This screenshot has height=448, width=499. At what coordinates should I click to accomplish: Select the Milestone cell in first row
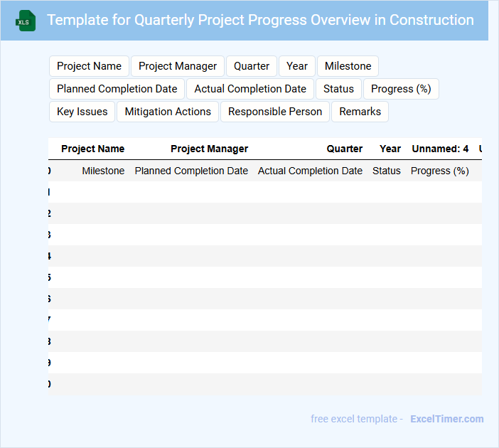click(103, 171)
